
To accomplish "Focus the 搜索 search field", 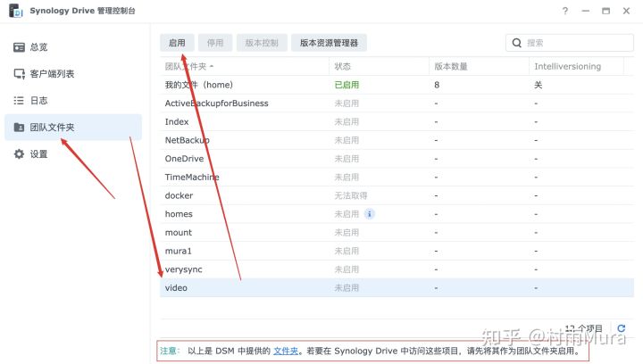I will click(x=570, y=43).
